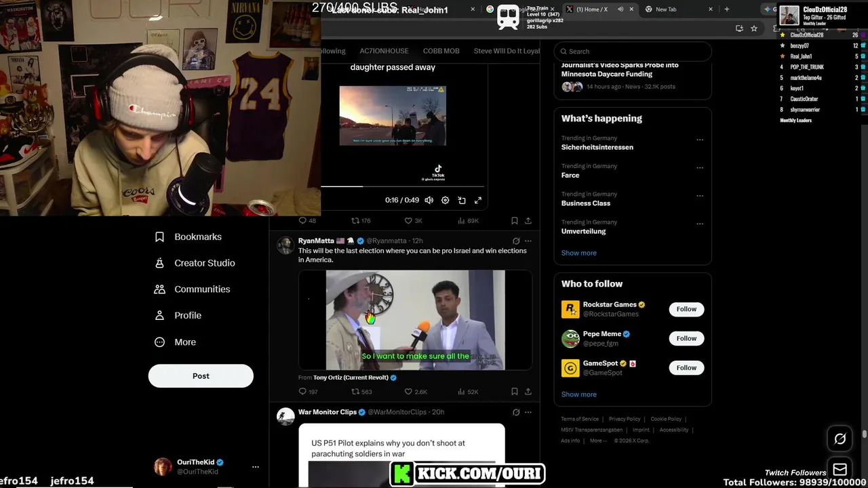The width and height of the screenshot is (868, 488).
Task: Show more under Who to follow
Action: [x=578, y=394]
